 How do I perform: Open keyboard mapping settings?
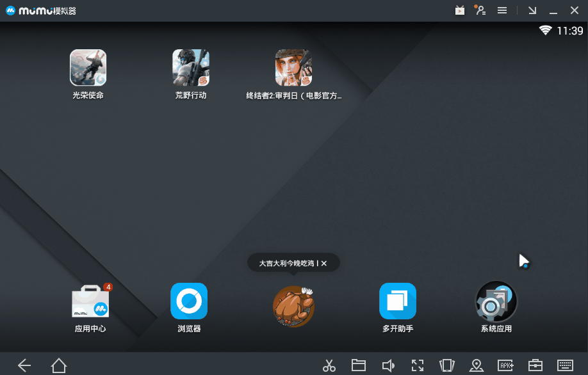565,365
